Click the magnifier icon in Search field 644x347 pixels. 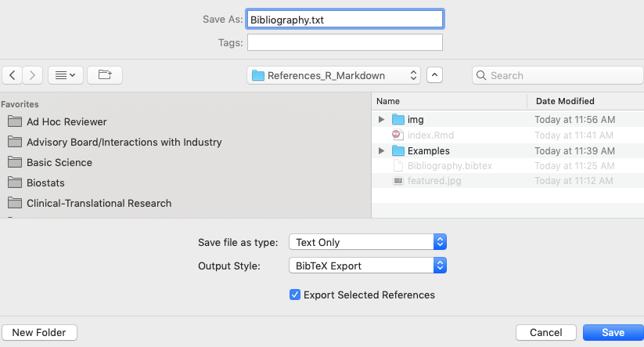[x=481, y=76]
